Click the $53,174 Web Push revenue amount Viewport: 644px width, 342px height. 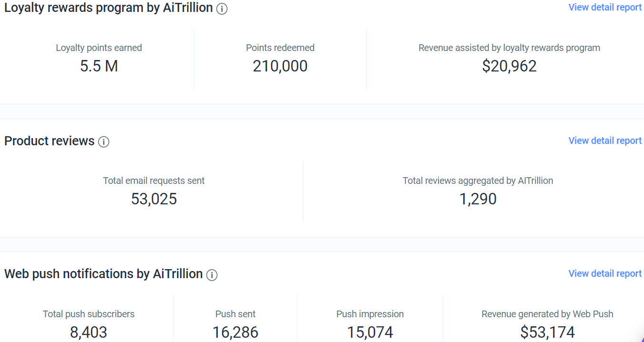[547, 332]
